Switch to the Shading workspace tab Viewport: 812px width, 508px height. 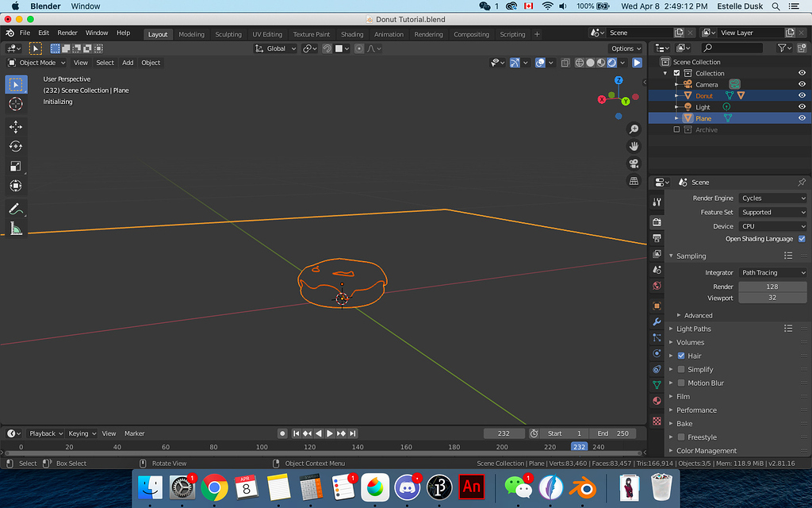click(351, 34)
